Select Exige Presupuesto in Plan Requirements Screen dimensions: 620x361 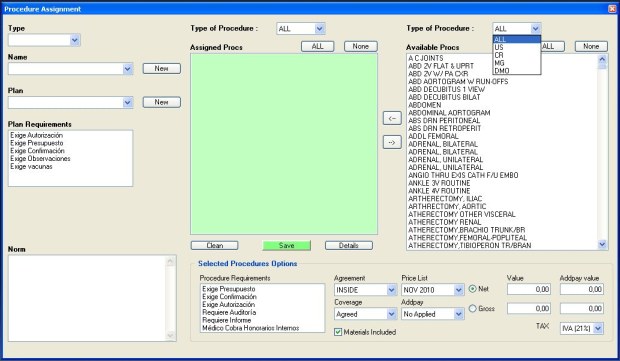[x=36, y=143]
